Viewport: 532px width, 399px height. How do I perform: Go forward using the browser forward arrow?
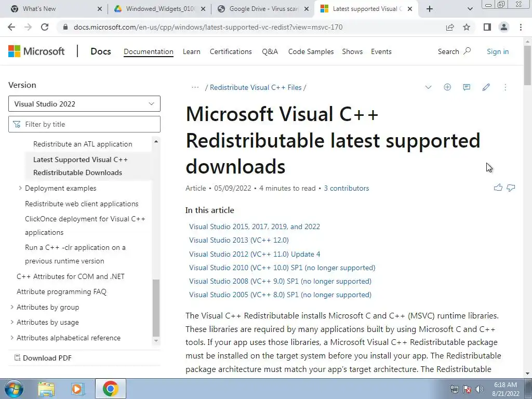(x=28, y=27)
